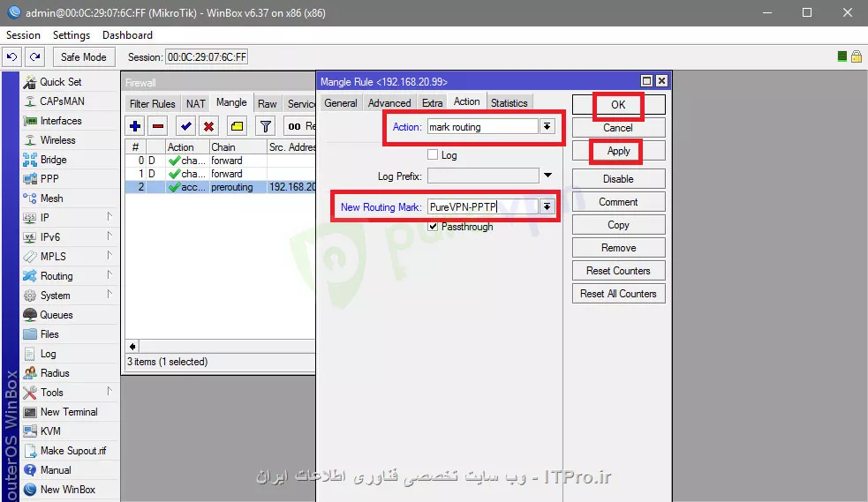This screenshot has width=868, height=502.
Task: Expand the MPLS submenu
Action: (109, 256)
